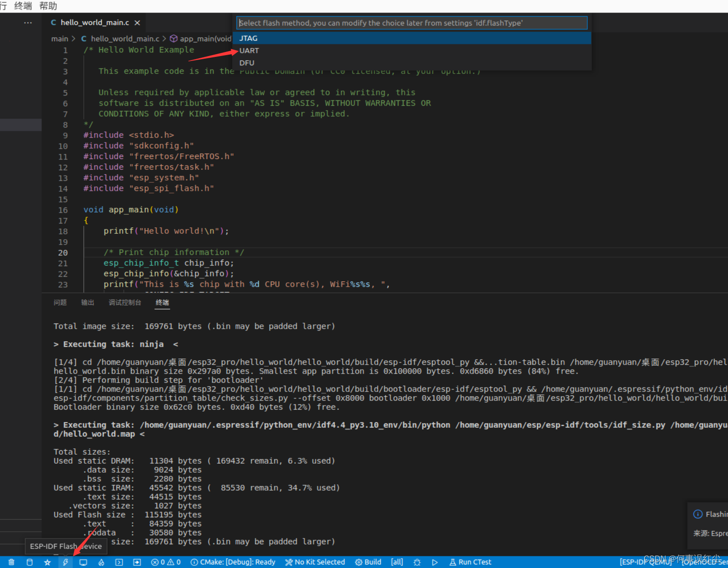Click main breadcrumb folder

coord(60,39)
